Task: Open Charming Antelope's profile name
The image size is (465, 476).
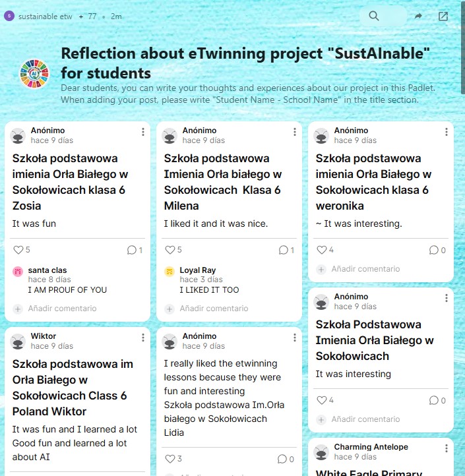Action: [371, 447]
